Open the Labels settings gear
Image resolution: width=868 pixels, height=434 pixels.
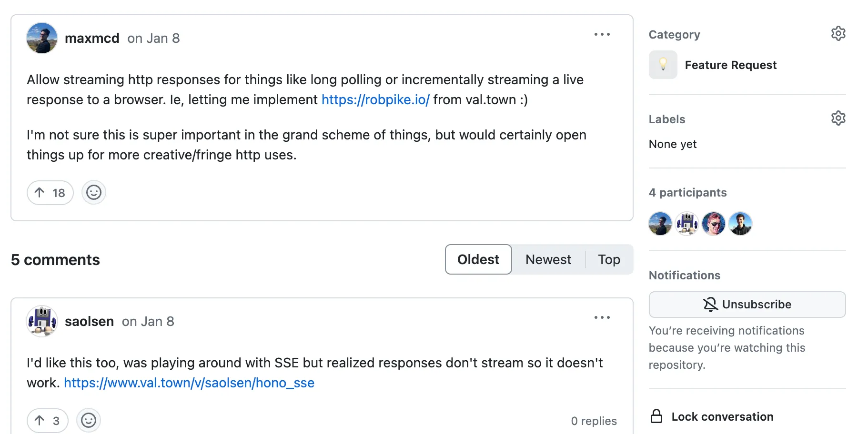[838, 118]
